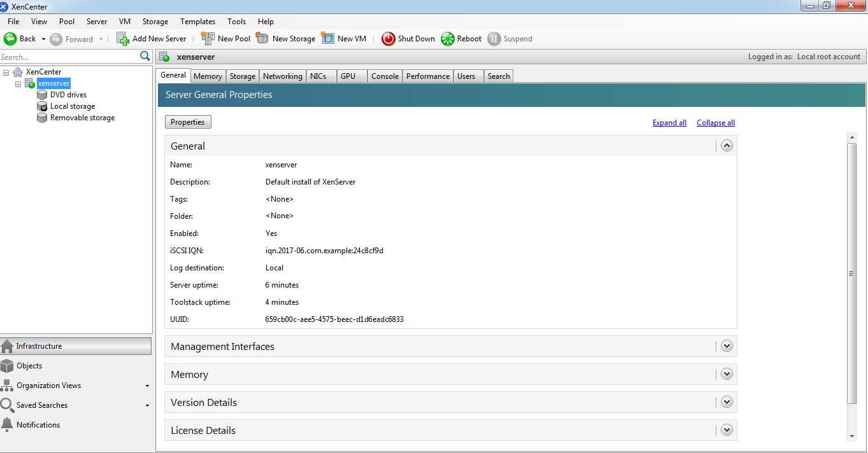Open the File menu
The height and width of the screenshot is (453, 868).
pos(13,22)
